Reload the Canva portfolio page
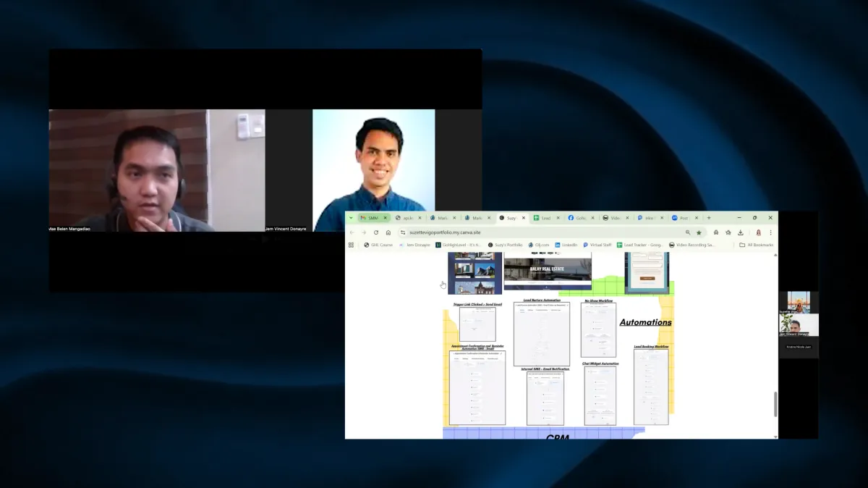The height and width of the screenshot is (488, 868). (376, 232)
